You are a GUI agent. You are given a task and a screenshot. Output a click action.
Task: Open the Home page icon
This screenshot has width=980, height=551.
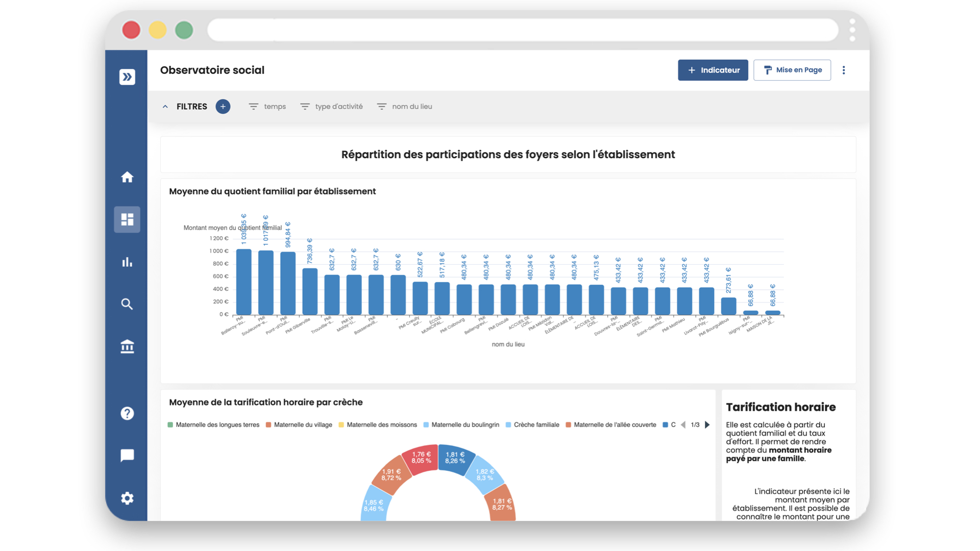coord(127,177)
